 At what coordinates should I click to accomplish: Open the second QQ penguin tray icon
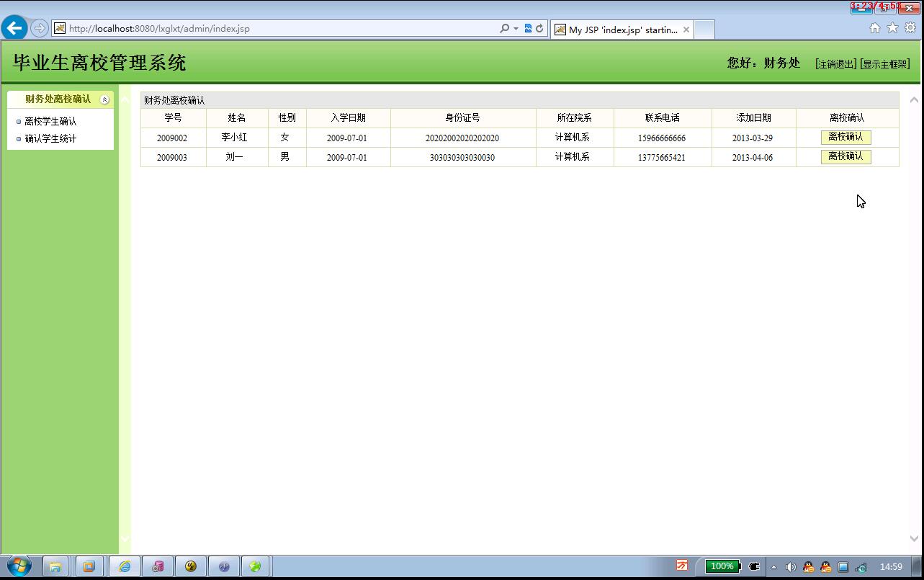click(825, 567)
